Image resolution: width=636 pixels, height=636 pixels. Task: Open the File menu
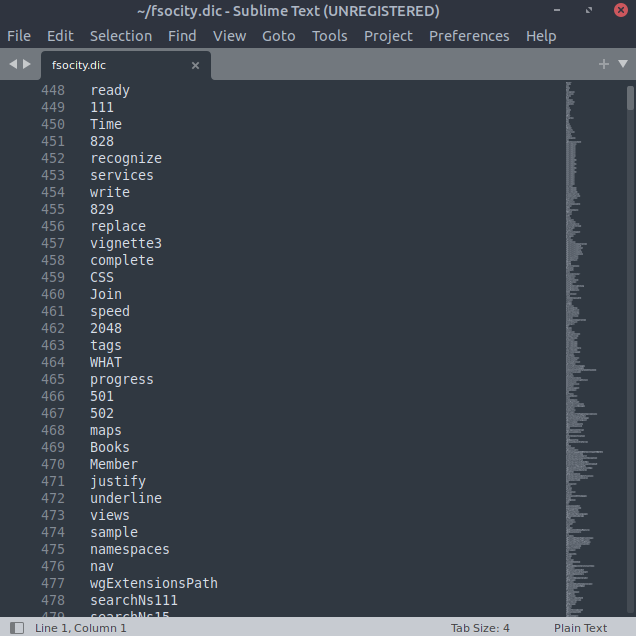tap(19, 36)
